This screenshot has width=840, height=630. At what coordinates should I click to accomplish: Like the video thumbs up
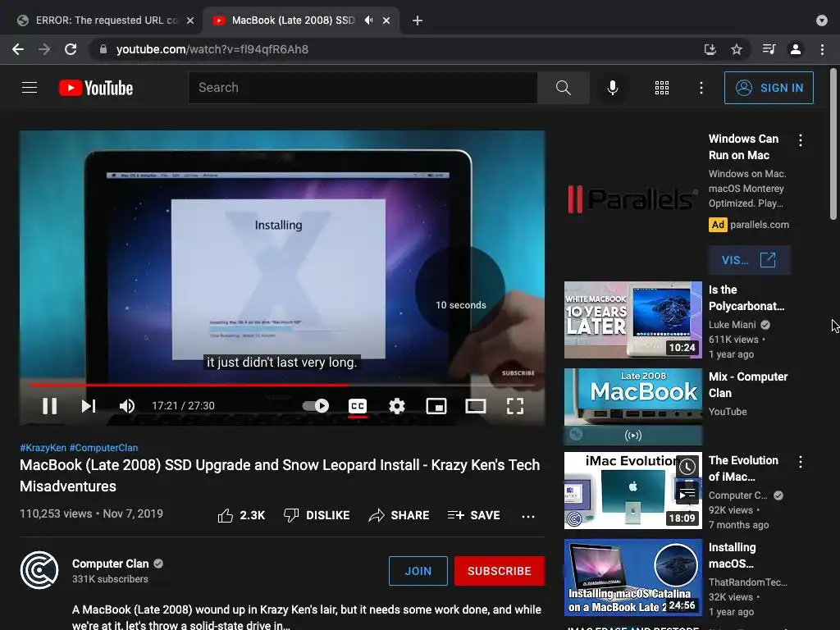(241, 515)
